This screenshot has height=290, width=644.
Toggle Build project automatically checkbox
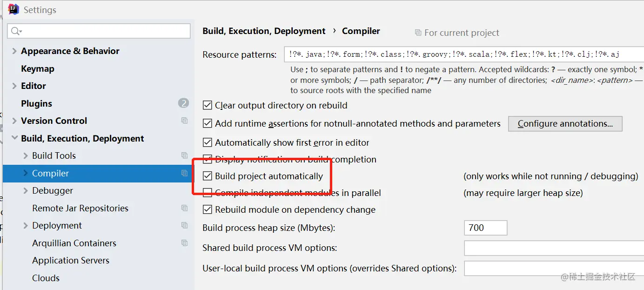(x=208, y=176)
